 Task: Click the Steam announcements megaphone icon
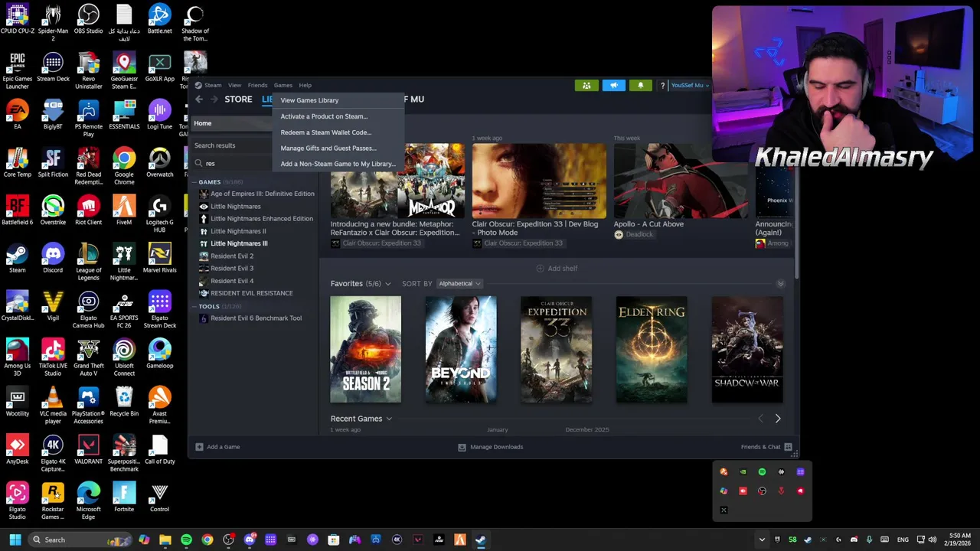(x=613, y=85)
